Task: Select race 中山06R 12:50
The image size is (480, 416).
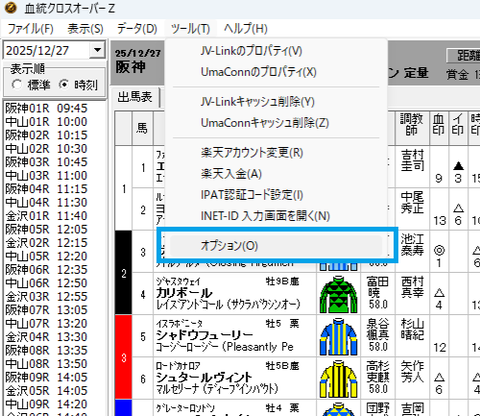Action: [x=46, y=283]
